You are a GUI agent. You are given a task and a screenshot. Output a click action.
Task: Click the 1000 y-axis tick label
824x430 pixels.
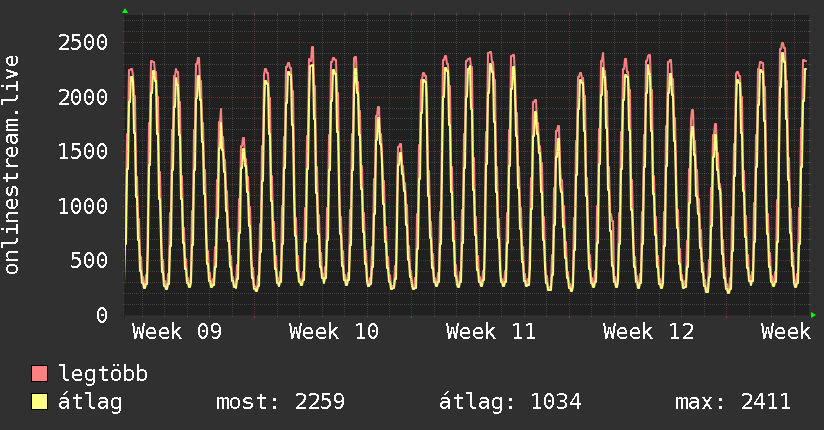(x=83, y=206)
